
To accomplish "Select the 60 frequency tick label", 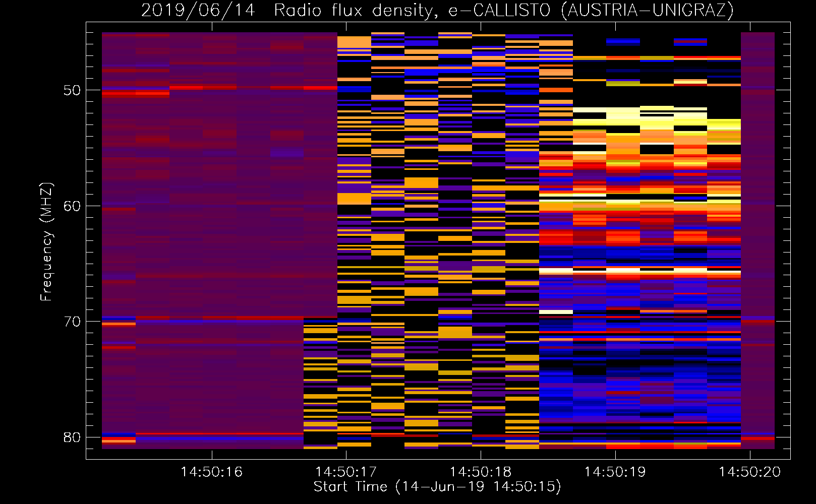I will pyautogui.click(x=72, y=206).
